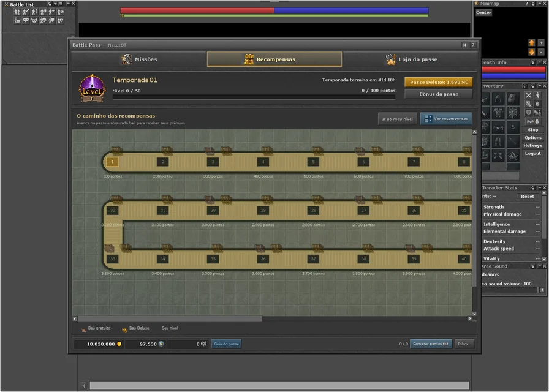Zoom in Minimap with plus button
Image resolution: width=549 pixels, height=392 pixels.
[541, 43]
